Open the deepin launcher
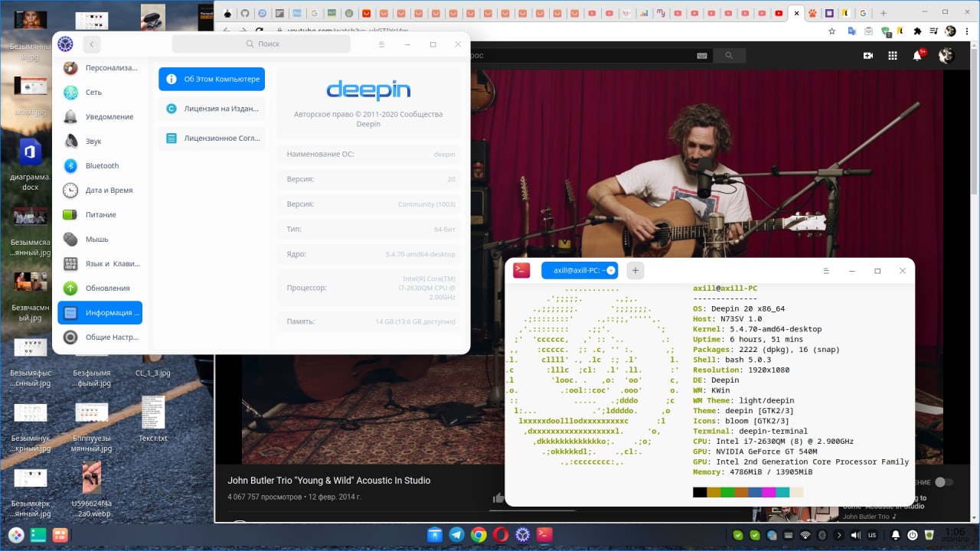The height and width of the screenshot is (551, 980). 16,536
